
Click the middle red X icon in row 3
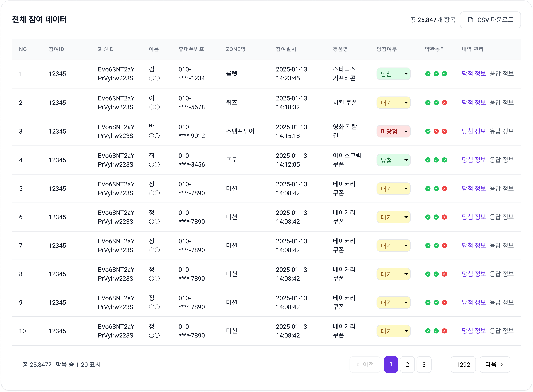click(x=436, y=132)
